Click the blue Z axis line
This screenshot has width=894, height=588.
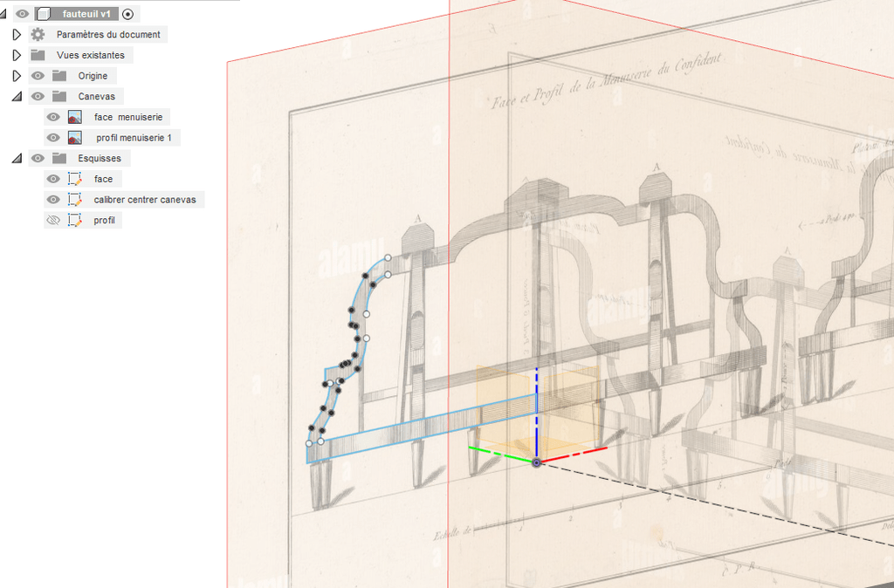click(537, 413)
